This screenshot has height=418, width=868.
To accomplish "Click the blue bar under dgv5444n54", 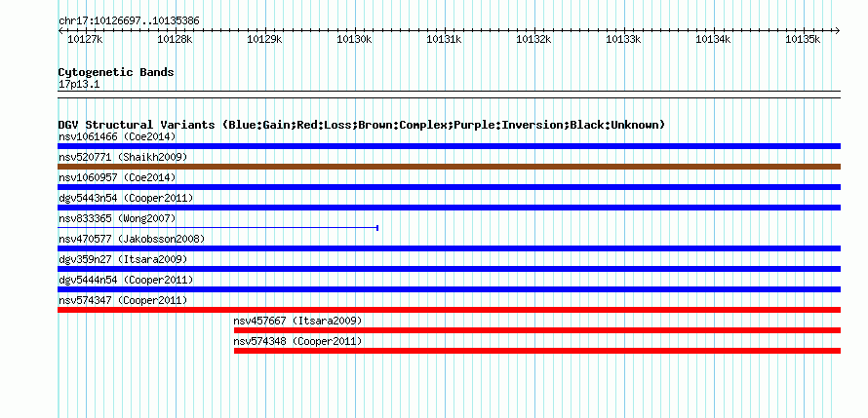I will click(x=449, y=289).
